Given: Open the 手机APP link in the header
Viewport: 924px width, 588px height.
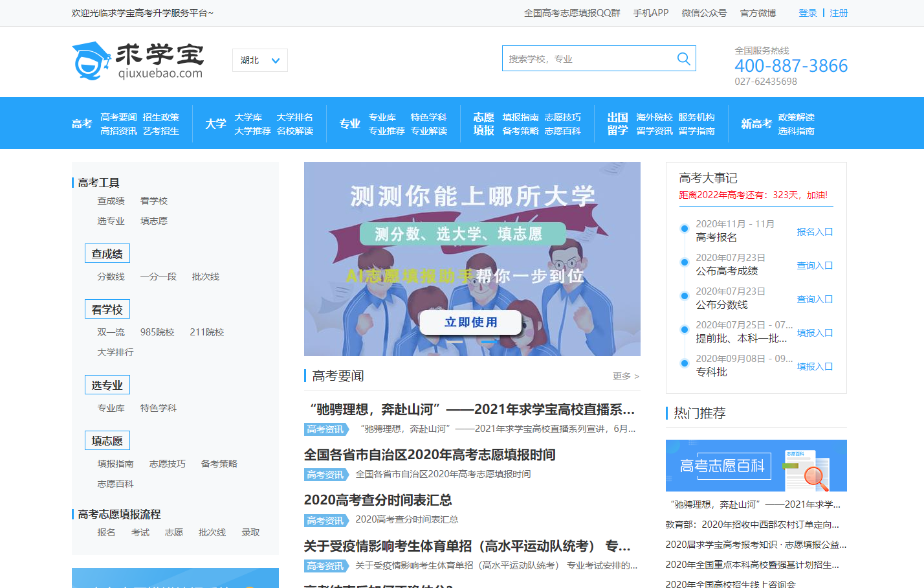Looking at the screenshot, I should click(650, 13).
